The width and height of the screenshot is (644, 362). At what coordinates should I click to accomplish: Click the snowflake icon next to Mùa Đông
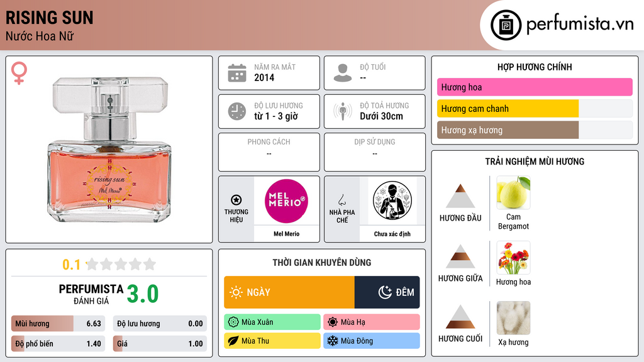pos(333,341)
